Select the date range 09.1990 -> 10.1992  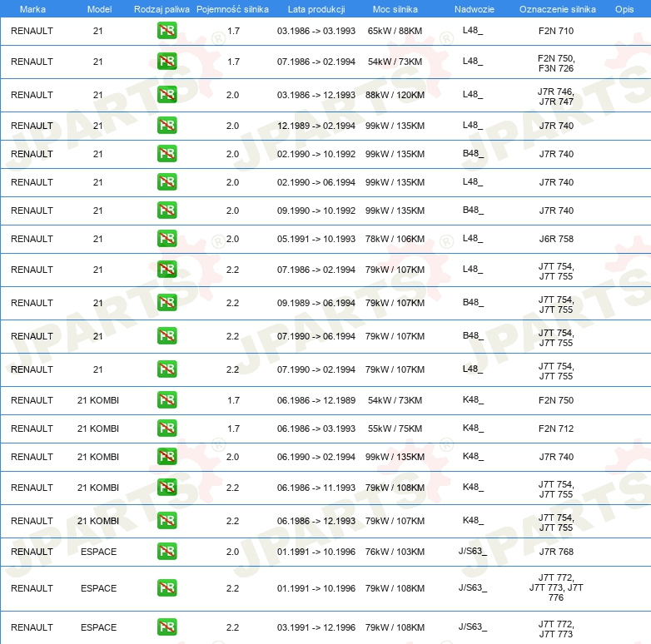316,211
